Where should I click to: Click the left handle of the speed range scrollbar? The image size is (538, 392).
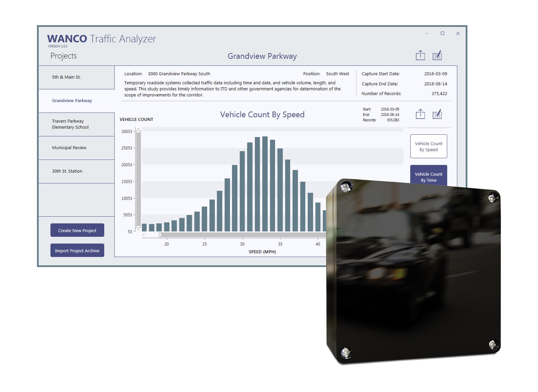pos(160,235)
